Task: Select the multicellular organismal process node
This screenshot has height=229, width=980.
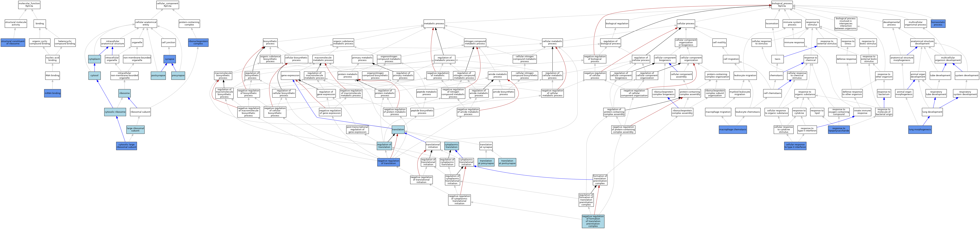Action: [915, 24]
